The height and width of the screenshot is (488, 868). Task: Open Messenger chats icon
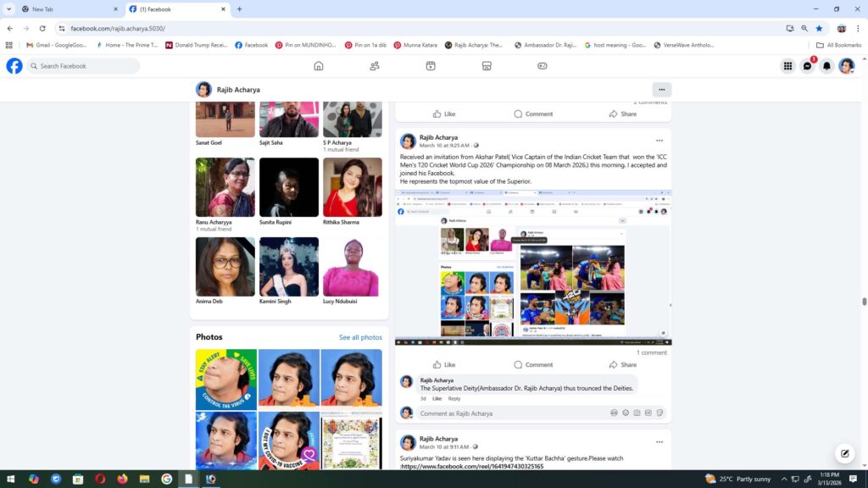coord(807,66)
